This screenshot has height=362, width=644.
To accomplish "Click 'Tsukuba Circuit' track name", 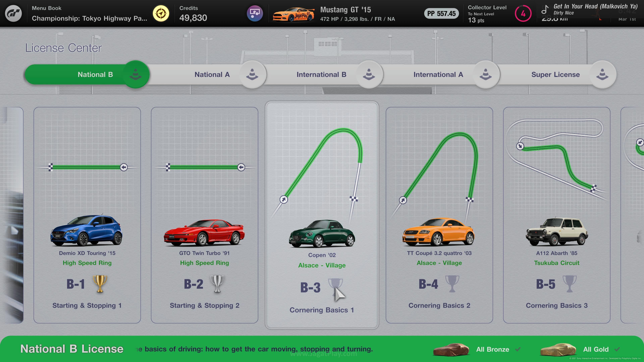I will pyautogui.click(x=556, y=263).
